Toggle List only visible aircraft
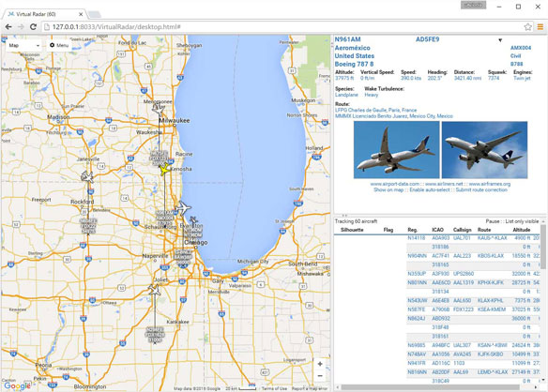This screenshot has height=392, width=548. pos(522,221)
